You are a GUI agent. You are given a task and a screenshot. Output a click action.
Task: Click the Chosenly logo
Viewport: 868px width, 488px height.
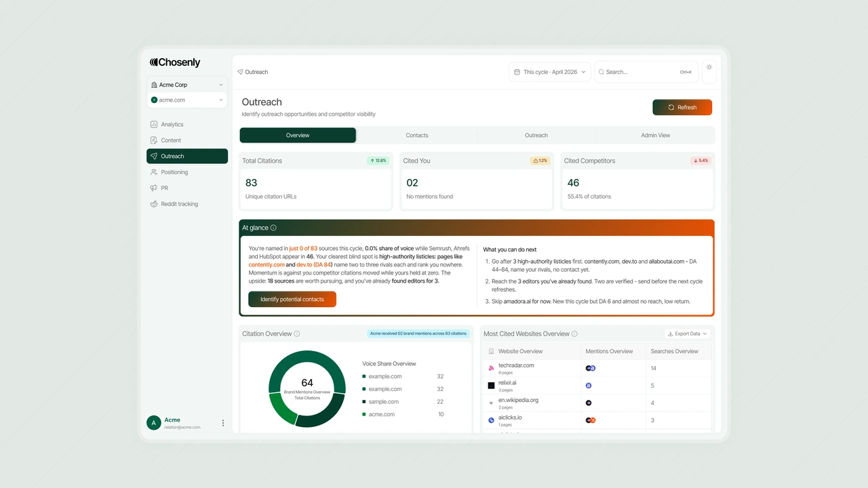(175, 62)
